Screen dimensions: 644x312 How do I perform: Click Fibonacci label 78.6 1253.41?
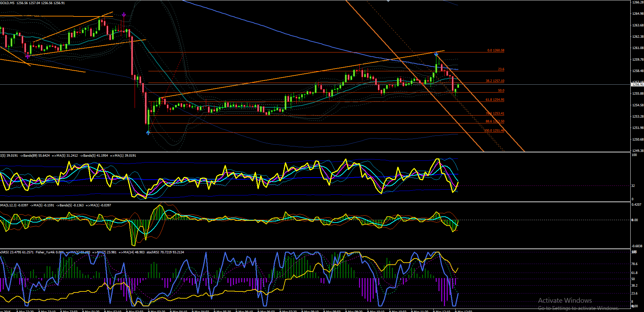click(x=495, y=113)
